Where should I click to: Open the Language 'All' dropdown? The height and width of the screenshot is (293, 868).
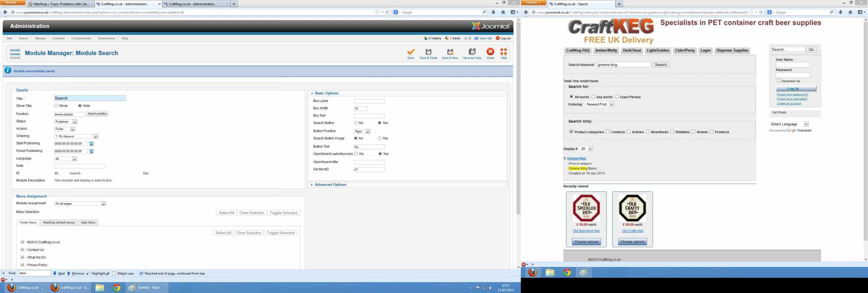pyautogui.click(x=66, y=159)
